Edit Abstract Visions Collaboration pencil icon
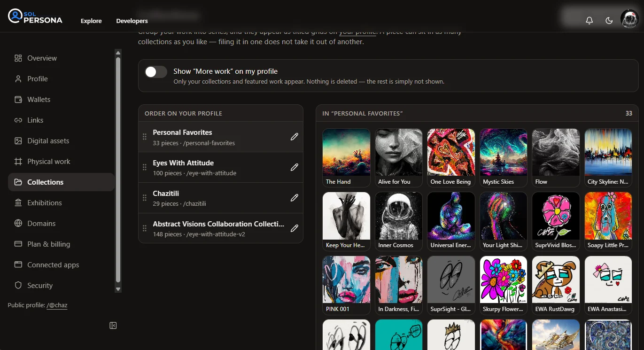 [x=295, y=228]
